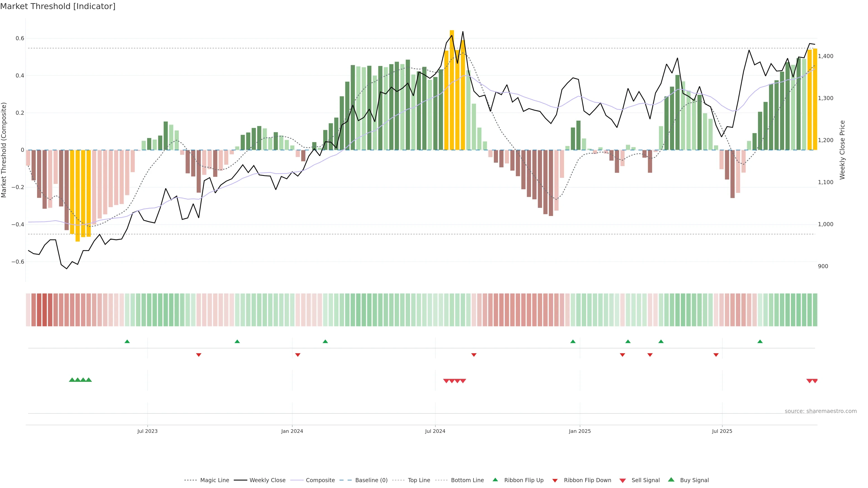Click the rightmost red Sell Signal triangle at chart end
This screenshot has width=868, height=488.
click(815, 381)
